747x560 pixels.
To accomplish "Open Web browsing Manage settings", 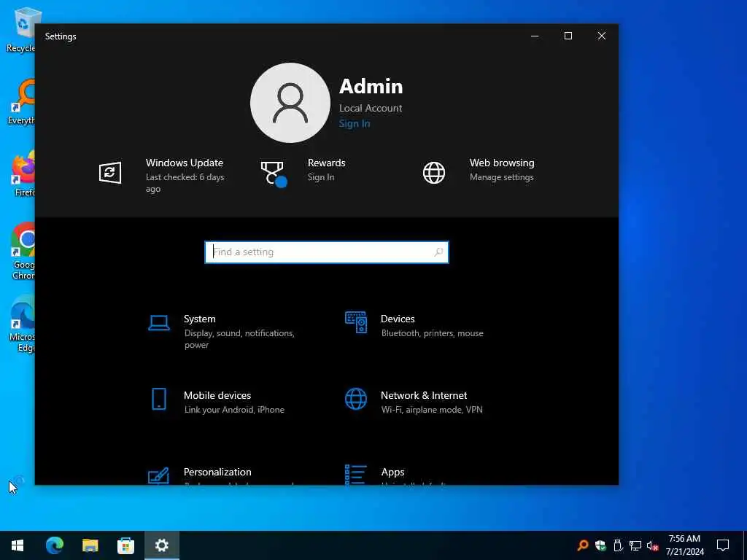I will click(502, 177).
